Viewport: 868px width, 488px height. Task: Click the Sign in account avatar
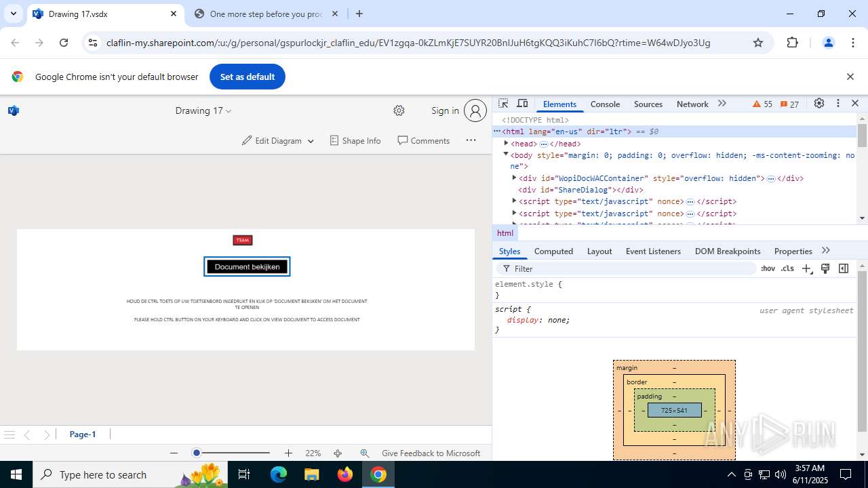[x=475, y=110]
